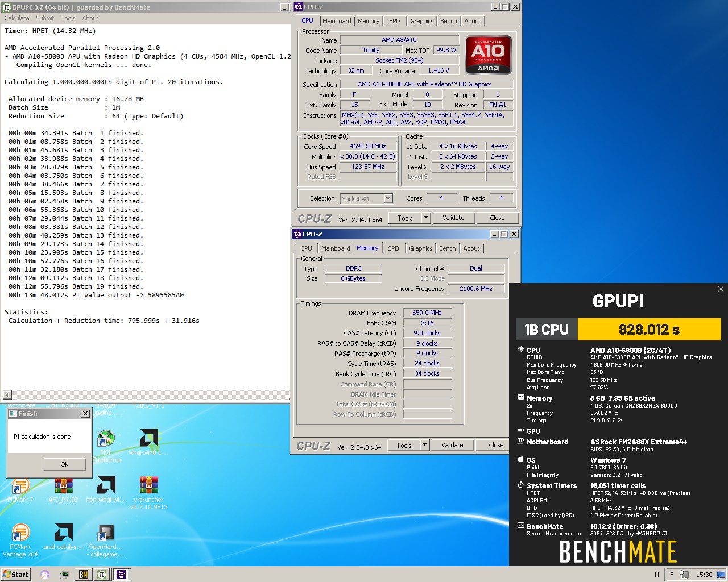The width and height of the screenshot is (728, 582).
Task: Click Validate in top CPU-Z window
Action: click(453, 218)
